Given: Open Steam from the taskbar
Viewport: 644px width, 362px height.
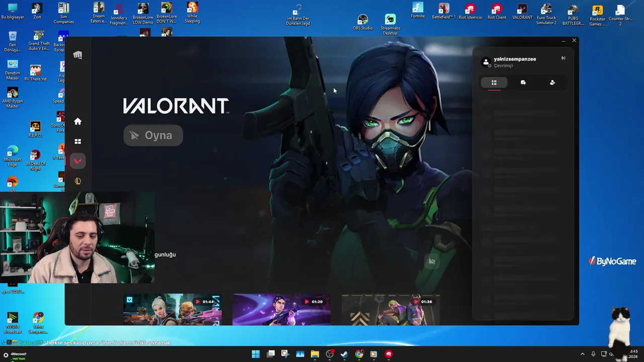Looking at the screenshot, I should click(x=344, y=354).
